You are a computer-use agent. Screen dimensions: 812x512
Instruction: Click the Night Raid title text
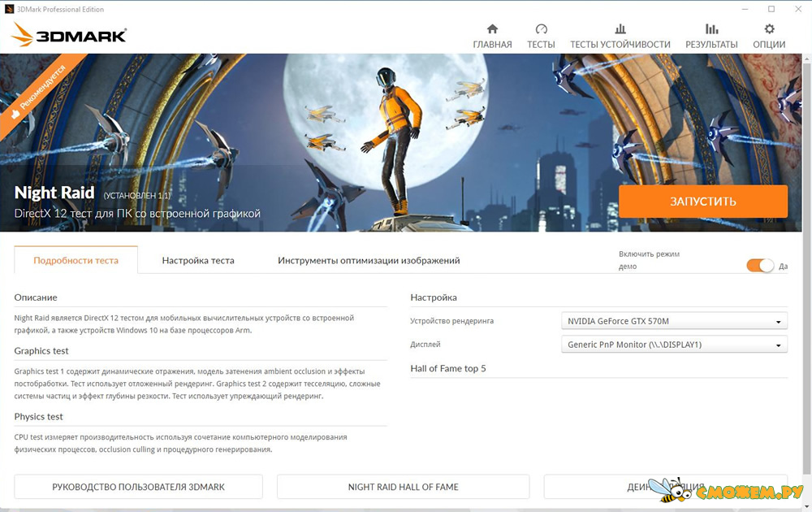coord(54,193)
